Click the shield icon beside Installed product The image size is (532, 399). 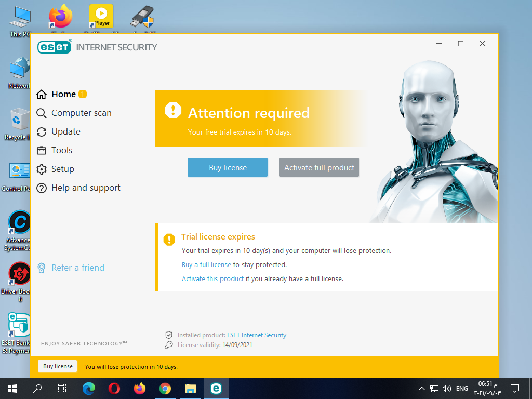tap(169, 335)
